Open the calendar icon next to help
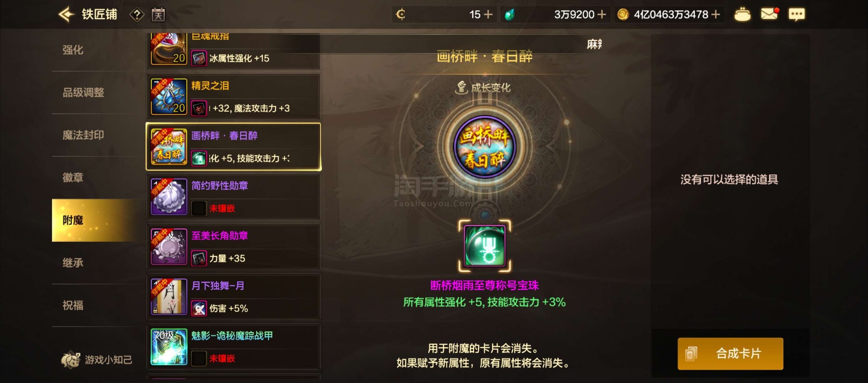 tap(158, 14)
